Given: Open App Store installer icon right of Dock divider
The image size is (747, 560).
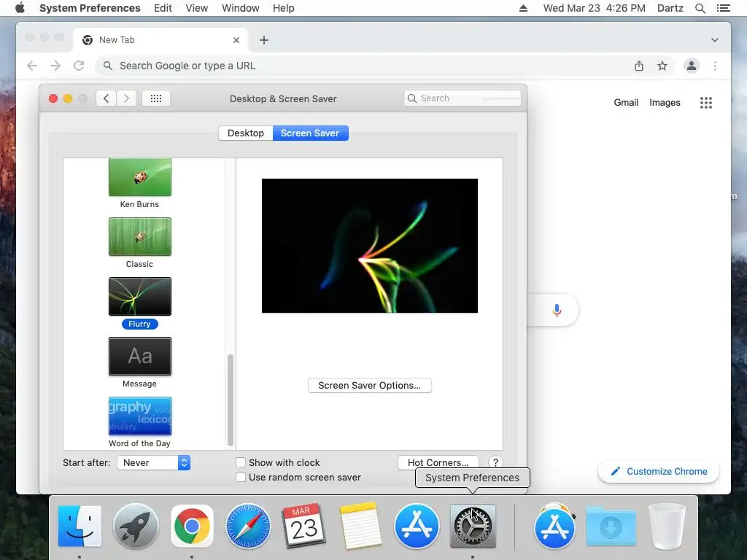Looking at the screenshot, I should (x=555, y=526).
